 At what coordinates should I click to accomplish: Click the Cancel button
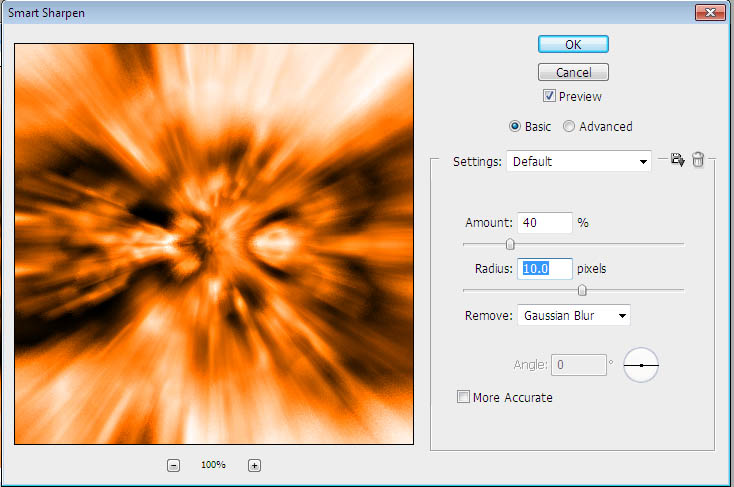click(x=573, y=73)
